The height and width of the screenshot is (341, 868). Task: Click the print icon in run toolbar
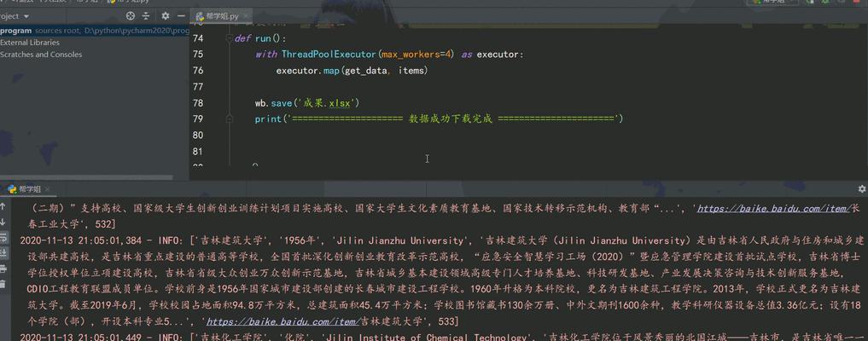coord(3,269)
